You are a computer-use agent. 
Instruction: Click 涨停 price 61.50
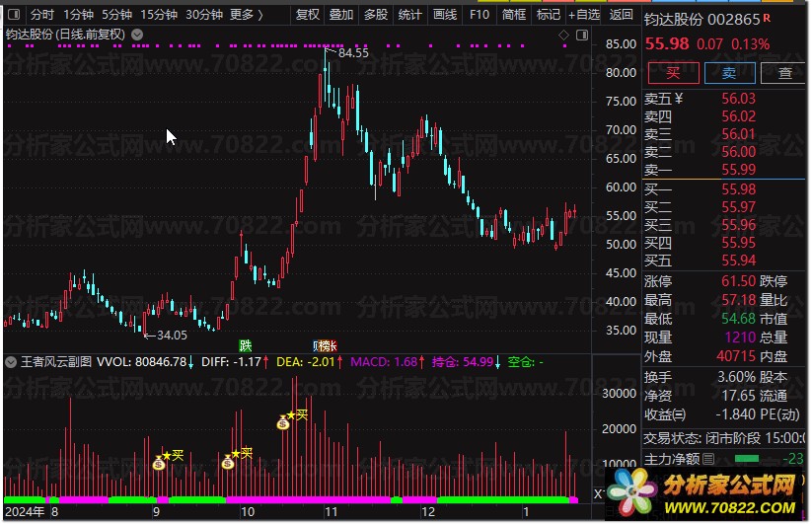pyautogui.click(x=738, y=281)
